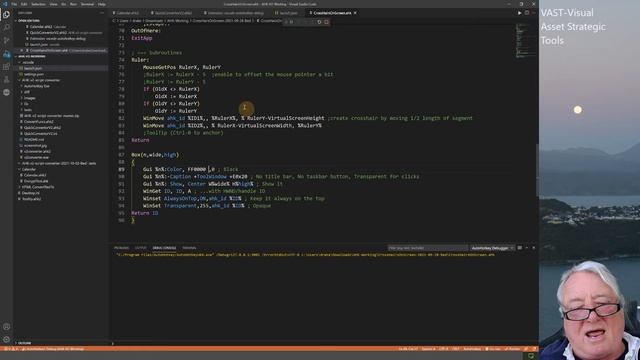The image size is (640, 360).
Task: Open the Selection menu
Action: click(38, 4)
